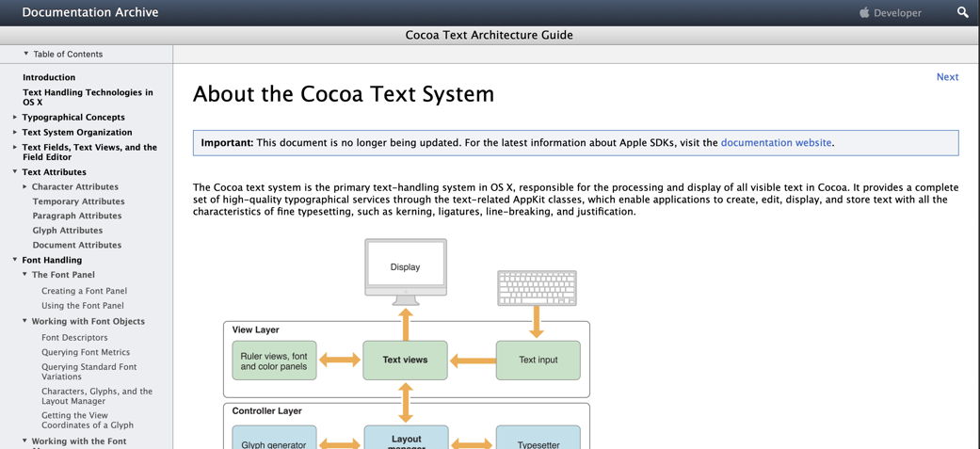Expand the Typographical Concepts section
The width and height of the screenshot is (980, 449).
point(15,118)
